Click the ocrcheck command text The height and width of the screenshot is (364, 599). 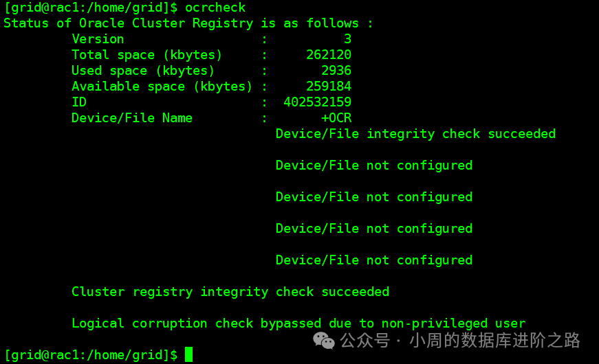(215, 8)
